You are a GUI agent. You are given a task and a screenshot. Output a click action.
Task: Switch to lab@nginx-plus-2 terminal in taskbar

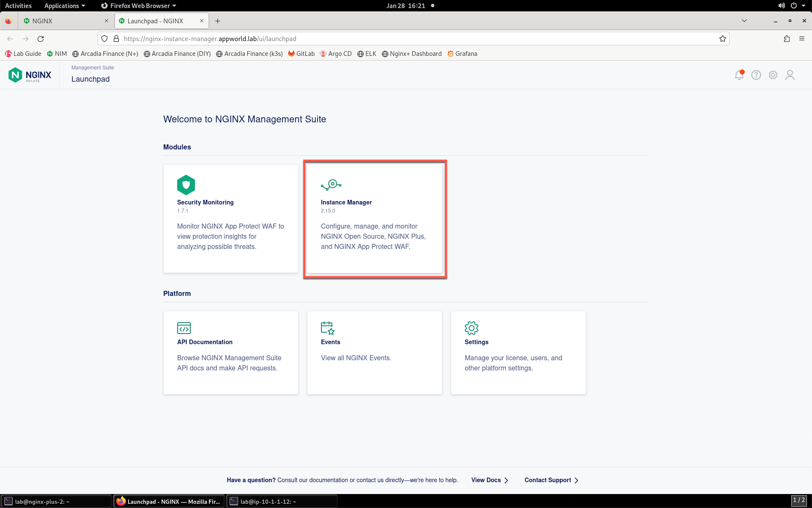pyautogui.click(x=56, y=501)
